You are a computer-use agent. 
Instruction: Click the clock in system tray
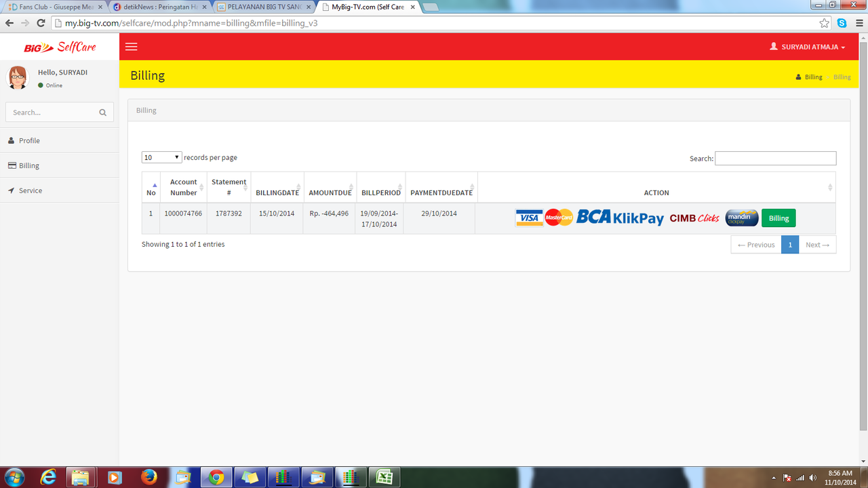[840, 477]
